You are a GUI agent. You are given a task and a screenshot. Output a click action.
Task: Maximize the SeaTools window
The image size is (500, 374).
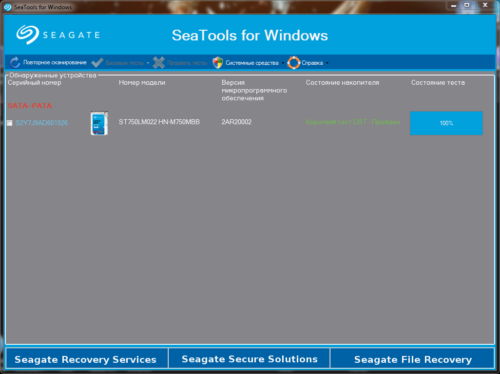coord(467,5)
